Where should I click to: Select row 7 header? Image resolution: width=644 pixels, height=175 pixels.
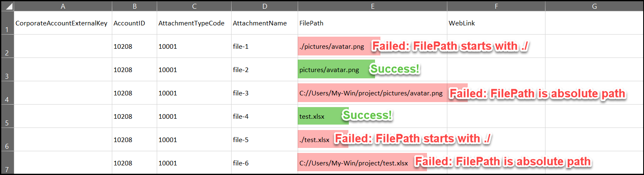click(x=7, y=162)
